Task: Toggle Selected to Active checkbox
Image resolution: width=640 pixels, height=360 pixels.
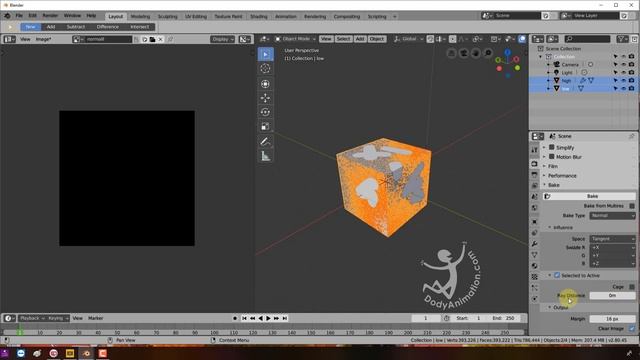Action: point(557,276)
